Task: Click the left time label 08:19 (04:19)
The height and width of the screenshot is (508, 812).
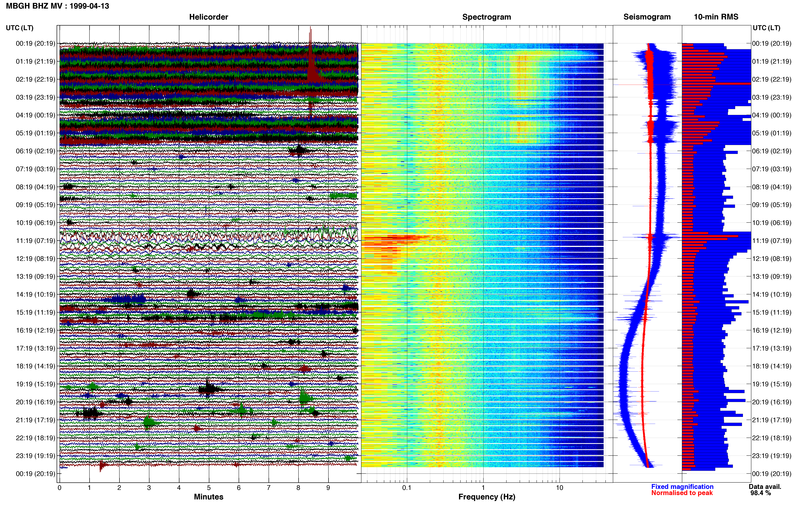Action: 35,187
